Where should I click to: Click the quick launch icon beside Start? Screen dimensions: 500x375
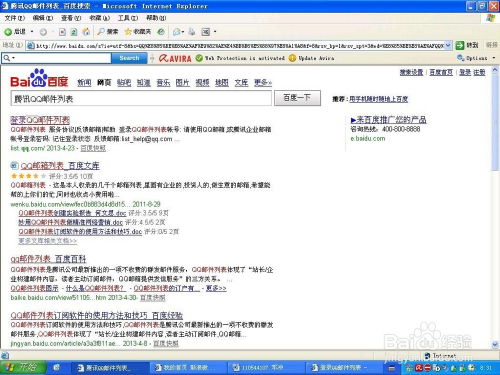57,368
